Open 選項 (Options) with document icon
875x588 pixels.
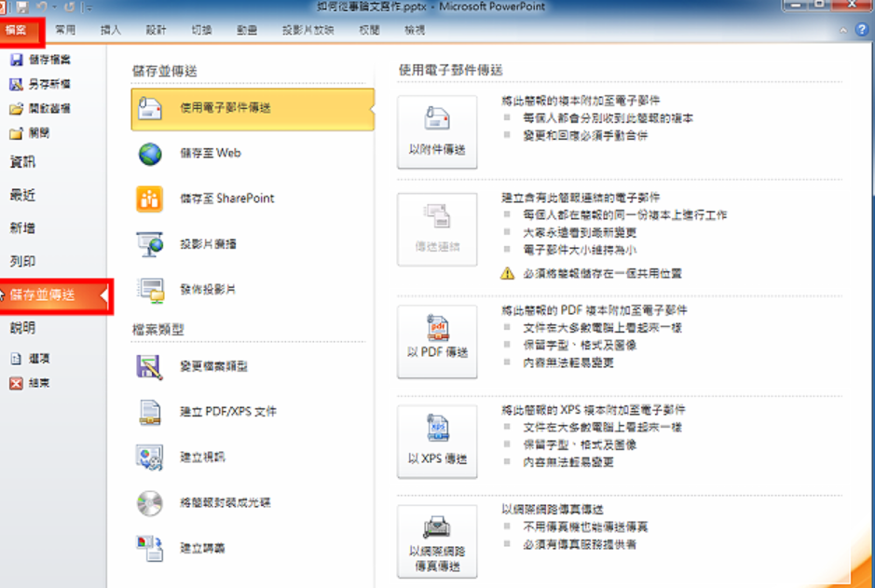pyautogui.click(x=30, y=359)
